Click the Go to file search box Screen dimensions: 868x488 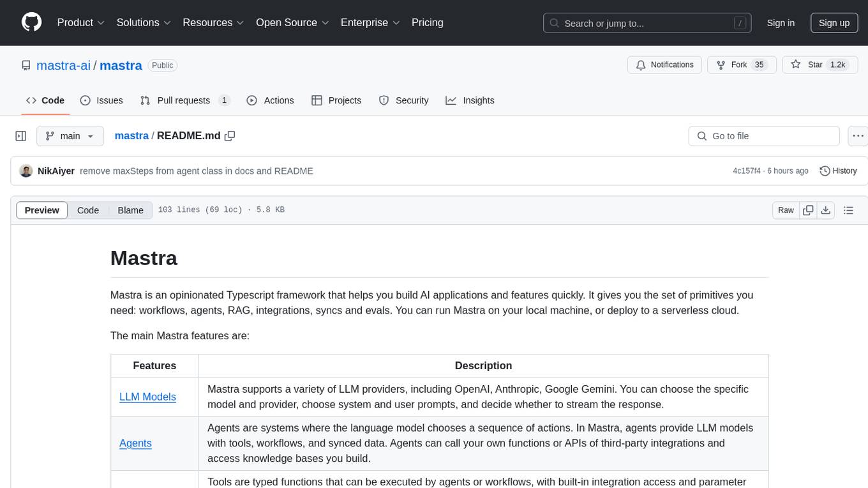point(764,136)
